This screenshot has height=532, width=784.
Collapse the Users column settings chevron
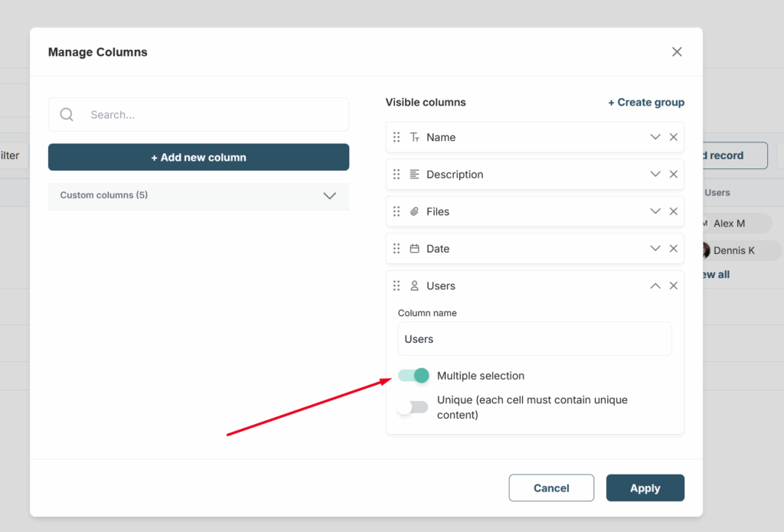[x=655, y=286]
